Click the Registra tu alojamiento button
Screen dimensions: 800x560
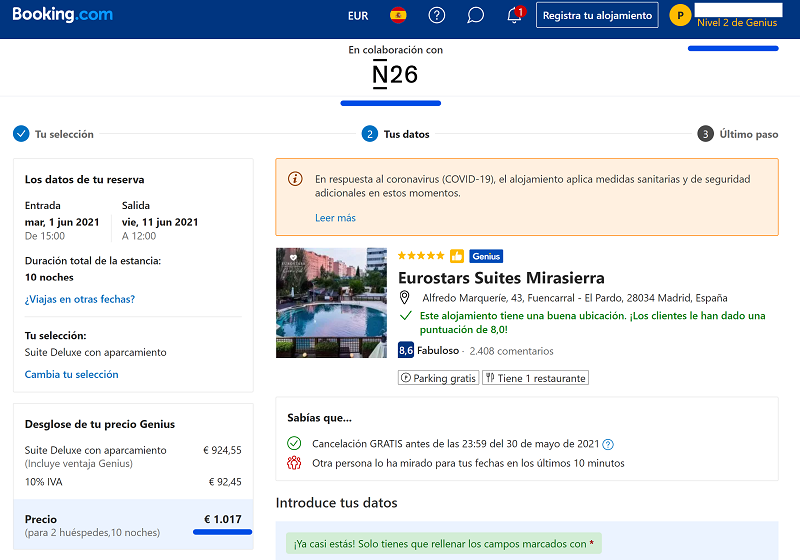[597, 15]
